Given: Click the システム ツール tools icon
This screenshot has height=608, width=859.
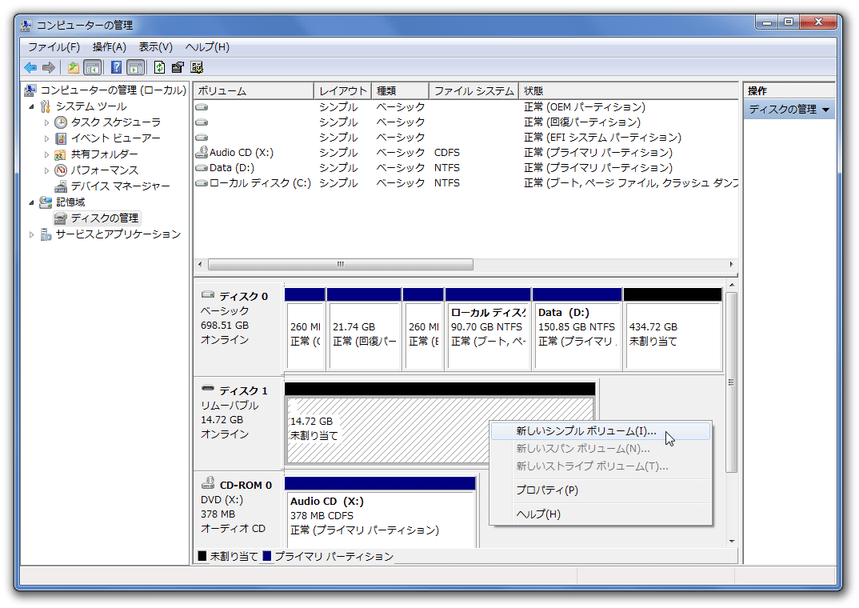Looking at the screenshot, I should [46, 106].
